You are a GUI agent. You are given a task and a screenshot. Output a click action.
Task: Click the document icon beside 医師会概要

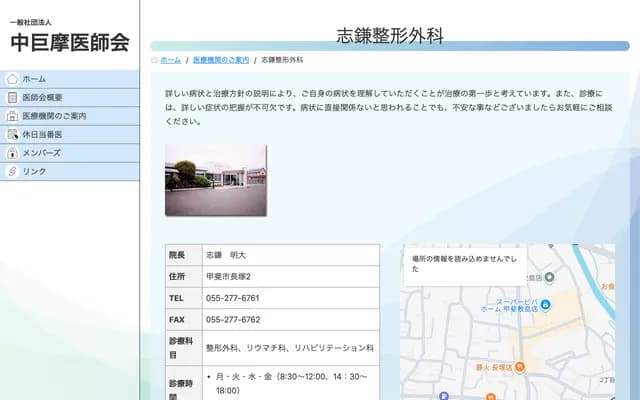coord(12,98)
